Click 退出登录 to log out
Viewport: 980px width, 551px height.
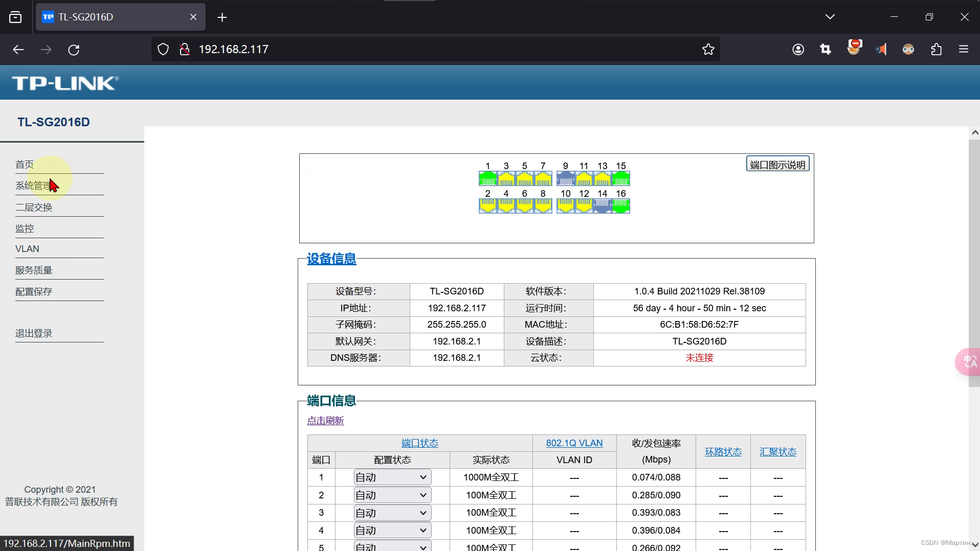pyautogui.click(x=34, y=333)
